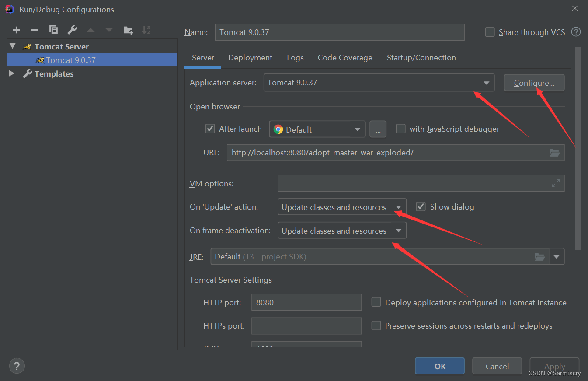Screen dimensions: 588x381
Task: Click the Tomcat icon beside Tomcat Server
Action: coord(28,47)
